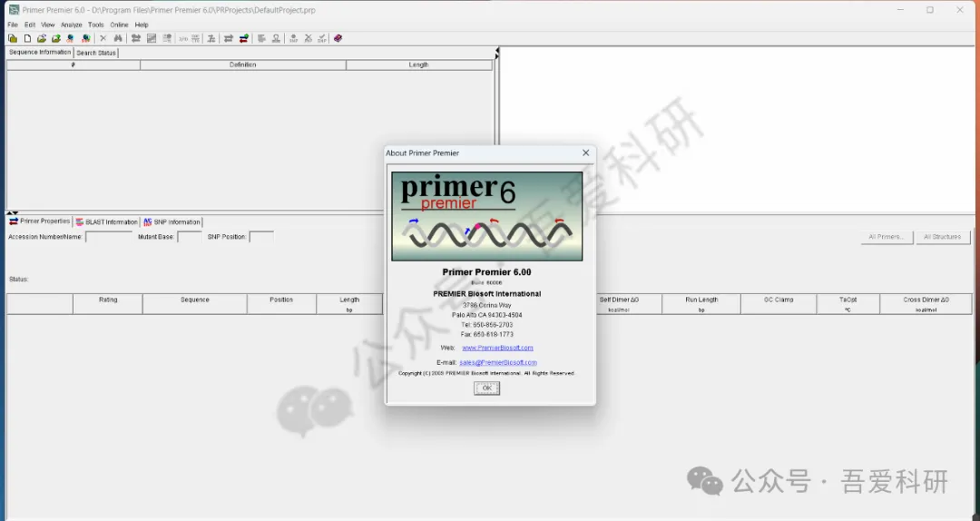Close the About Primer Premier dialog
980x521 pixels.
pyautogui.click(x=585, y=152)
